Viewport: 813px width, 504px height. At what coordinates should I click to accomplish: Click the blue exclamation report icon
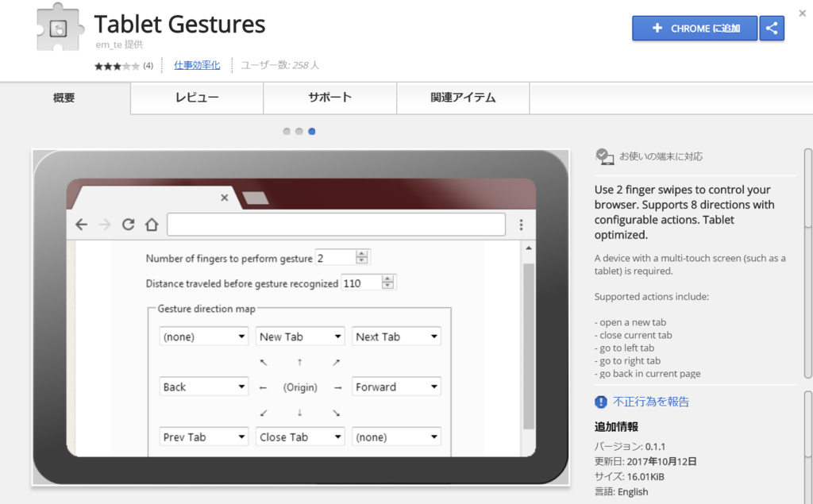601,402
